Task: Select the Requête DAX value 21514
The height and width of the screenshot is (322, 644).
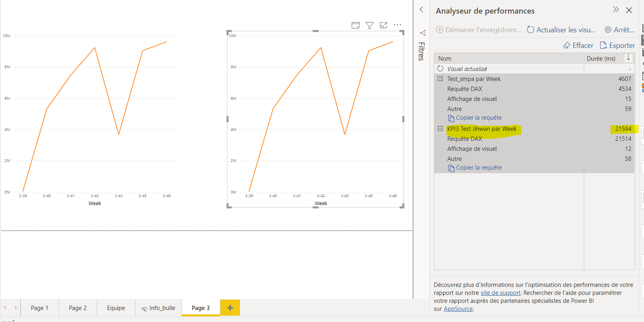Action: pos(623,139)
